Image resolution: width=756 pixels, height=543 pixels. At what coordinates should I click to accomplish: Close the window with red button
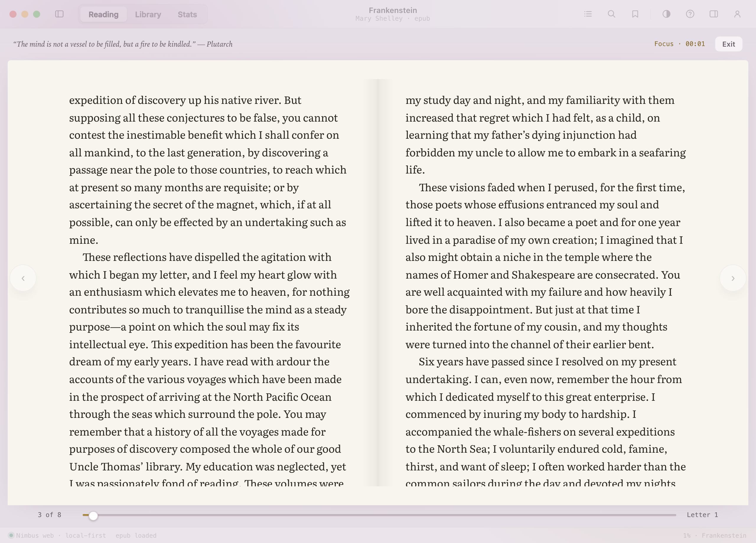pyautogui.click(x=13, y=14)
